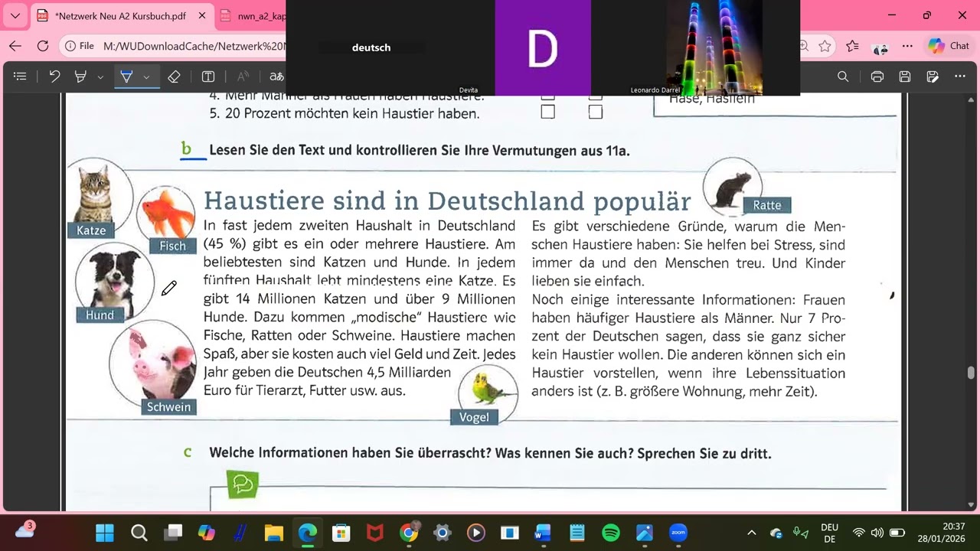The image size is (980, 551).
Task: Open Zoom from the taskbar
Action: [678, 533]
